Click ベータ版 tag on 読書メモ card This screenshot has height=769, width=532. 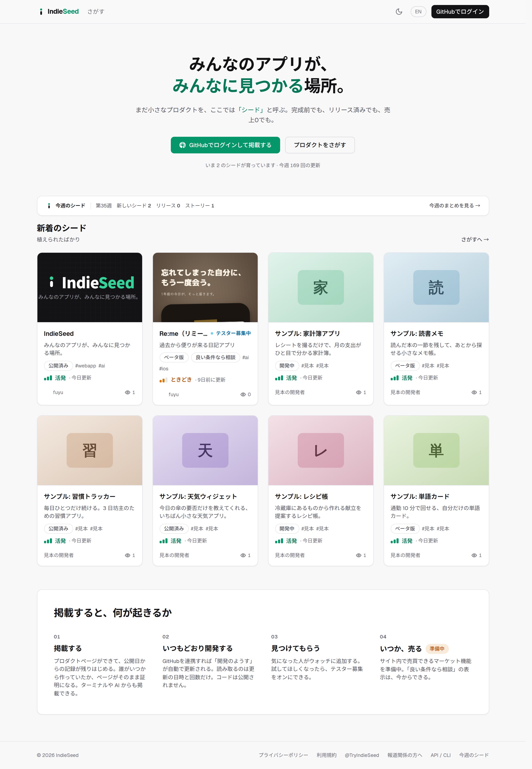point(405,366)
